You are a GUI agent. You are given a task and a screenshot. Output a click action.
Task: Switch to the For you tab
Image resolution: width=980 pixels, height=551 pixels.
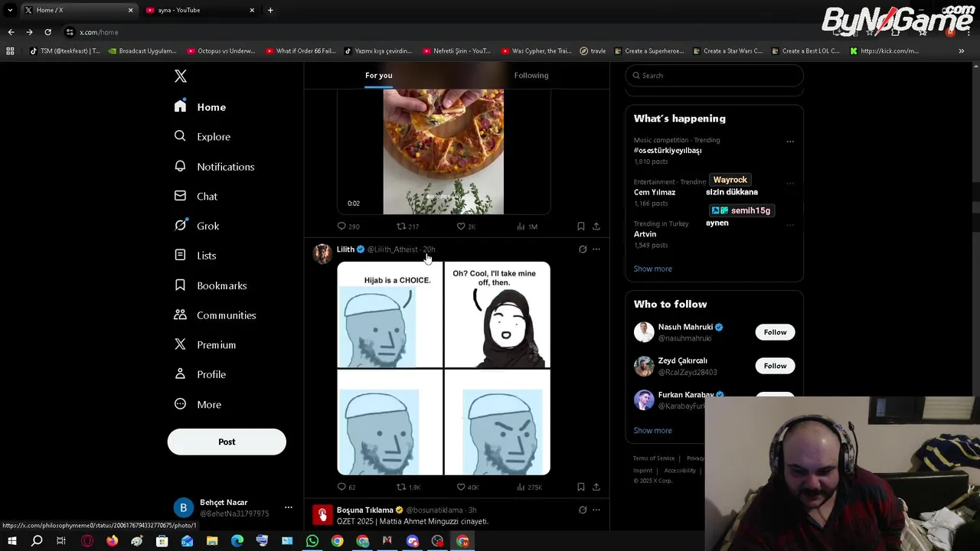378,75
